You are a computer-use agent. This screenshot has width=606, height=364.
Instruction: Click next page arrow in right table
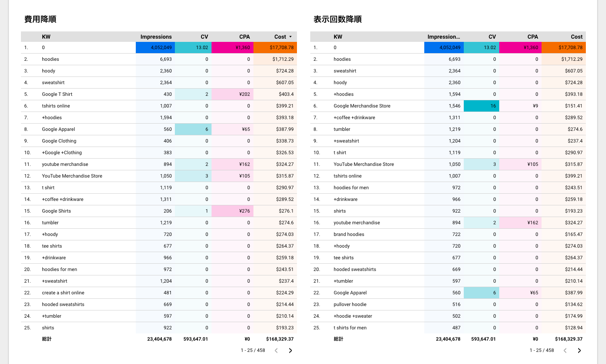click(579, 350)
